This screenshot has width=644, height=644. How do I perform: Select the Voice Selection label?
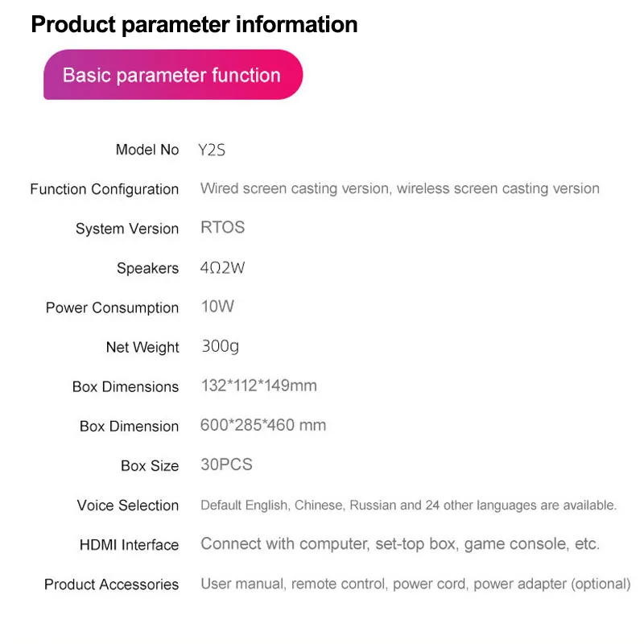pos(128,506)
